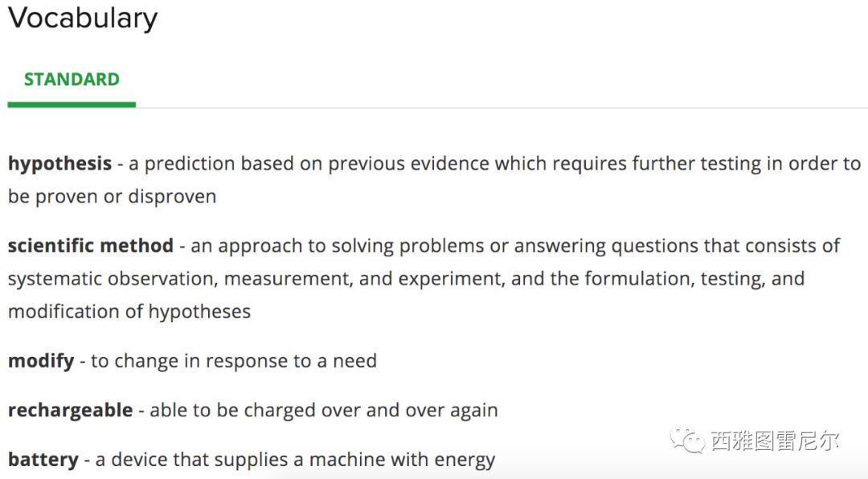
Task: Select the bold word "modify"
Action: (41, 362)
